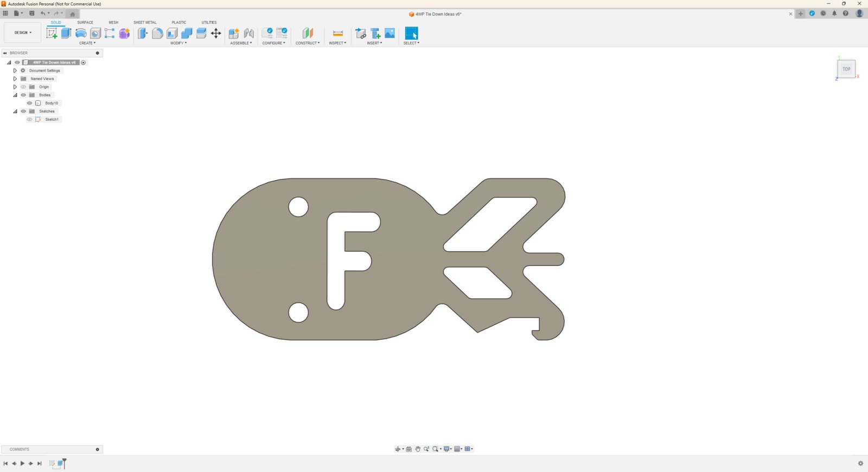
Task: Hide Body10 with its eye icon
Action: [x=30, y=103]
